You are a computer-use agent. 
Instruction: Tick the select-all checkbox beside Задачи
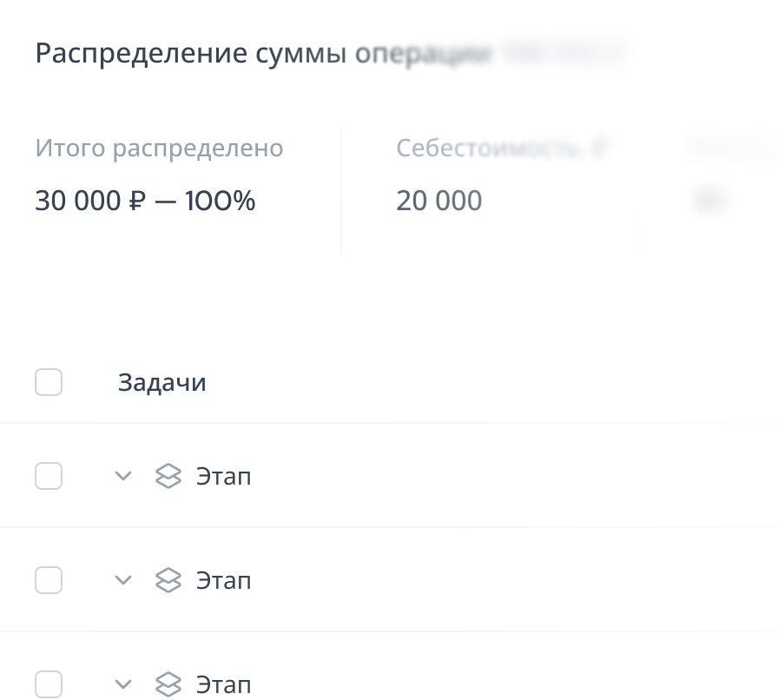[49, 382]
